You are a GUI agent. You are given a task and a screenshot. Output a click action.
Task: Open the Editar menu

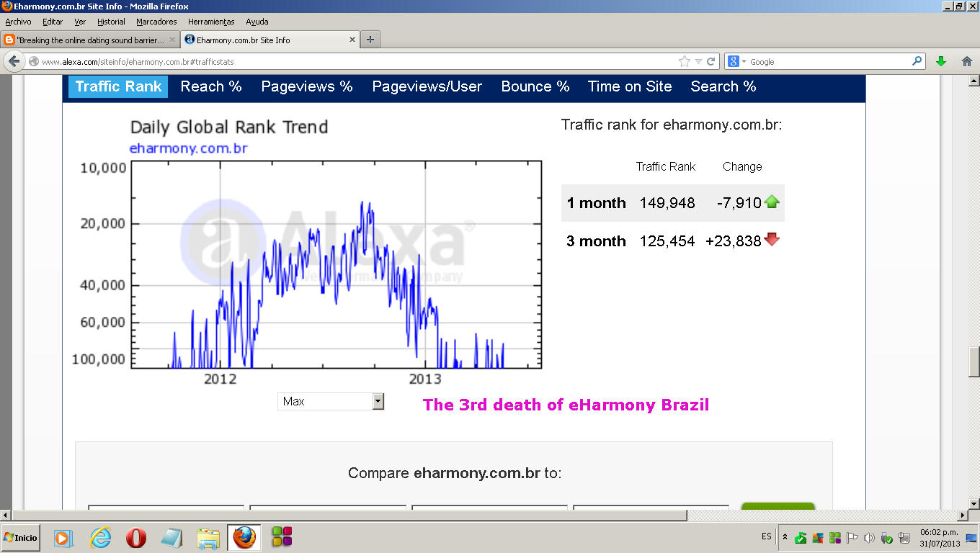pos(53,22)
